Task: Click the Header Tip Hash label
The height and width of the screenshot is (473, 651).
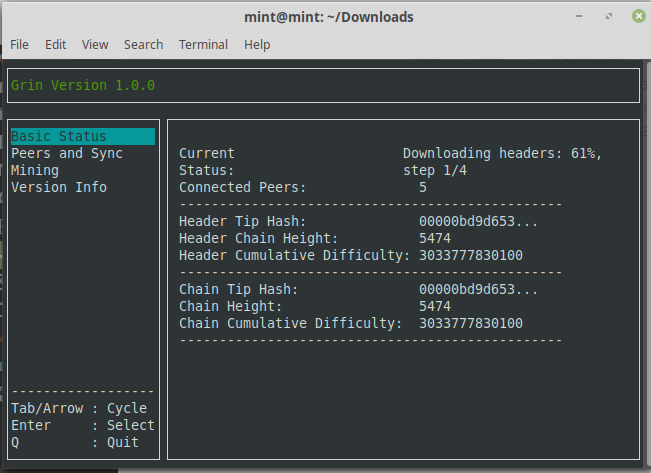Action: (x=242, y=221)
